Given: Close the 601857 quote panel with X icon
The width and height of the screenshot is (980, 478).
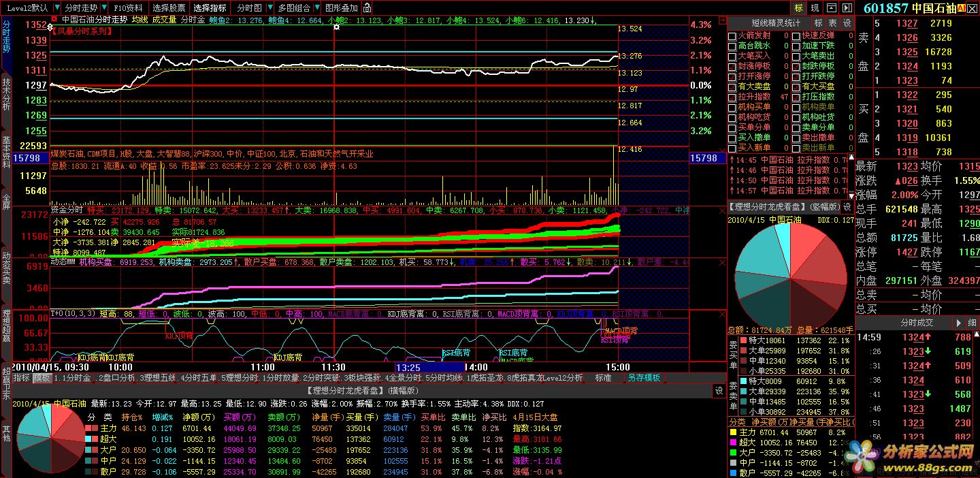Looking at the screenshot, I should (973, 8).
